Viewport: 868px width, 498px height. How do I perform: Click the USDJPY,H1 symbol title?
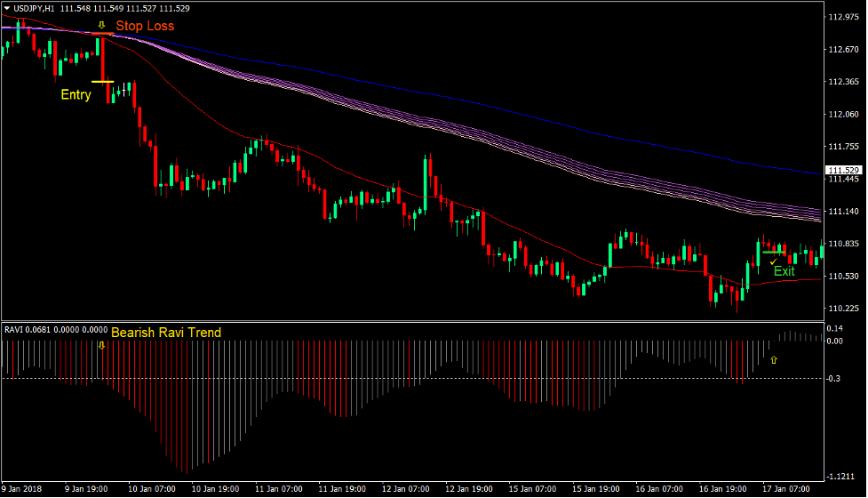click(34, 8)
